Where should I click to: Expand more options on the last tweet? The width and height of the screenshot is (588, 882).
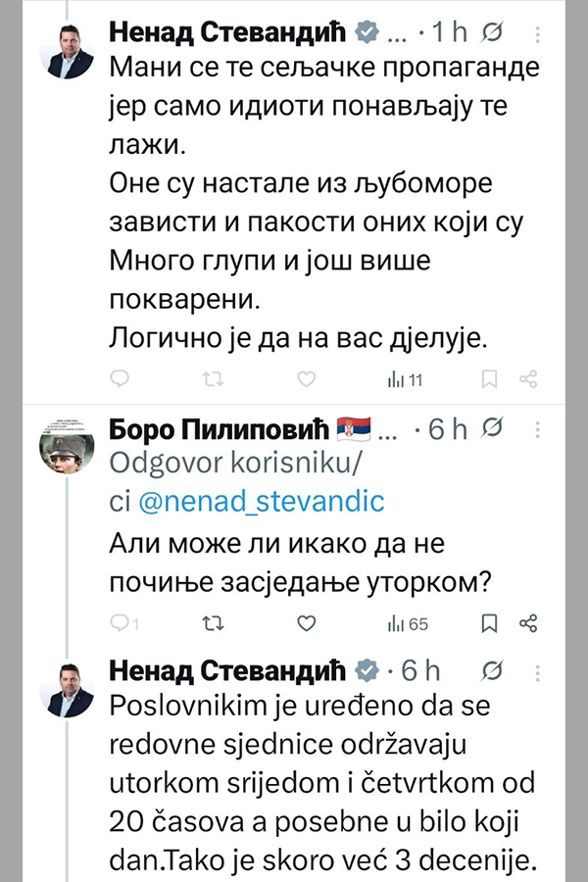click(536, 671)
